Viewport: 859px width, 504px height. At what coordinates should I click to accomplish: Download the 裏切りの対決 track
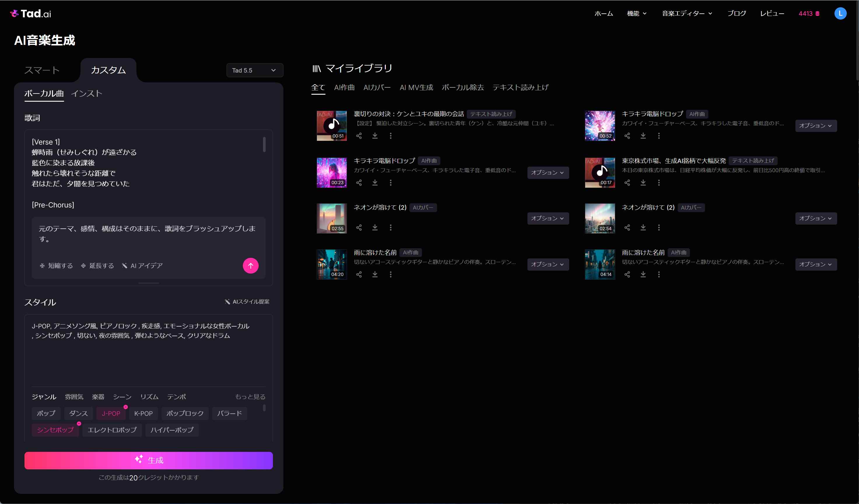pyautogui.click(x=375, y=136)
